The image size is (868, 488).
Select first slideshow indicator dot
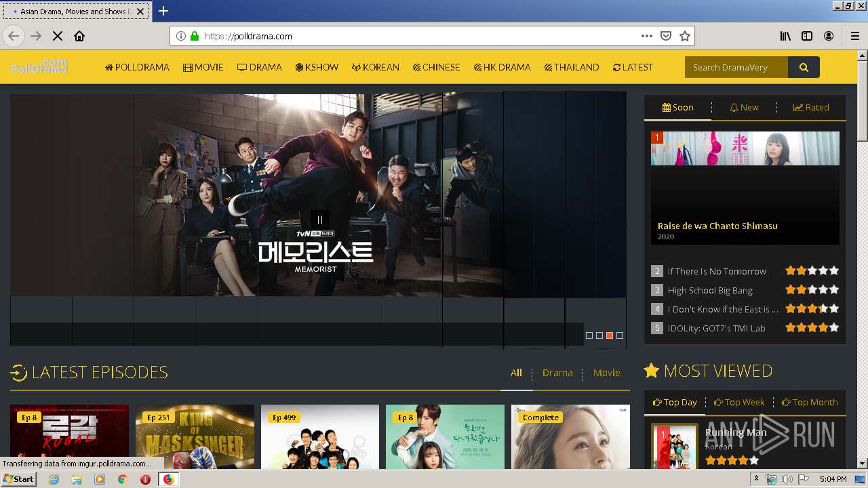click(x=589, y=335)
